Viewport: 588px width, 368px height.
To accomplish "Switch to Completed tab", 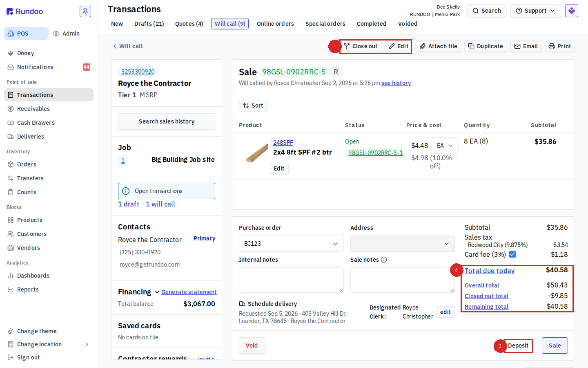I will point(372,24).
